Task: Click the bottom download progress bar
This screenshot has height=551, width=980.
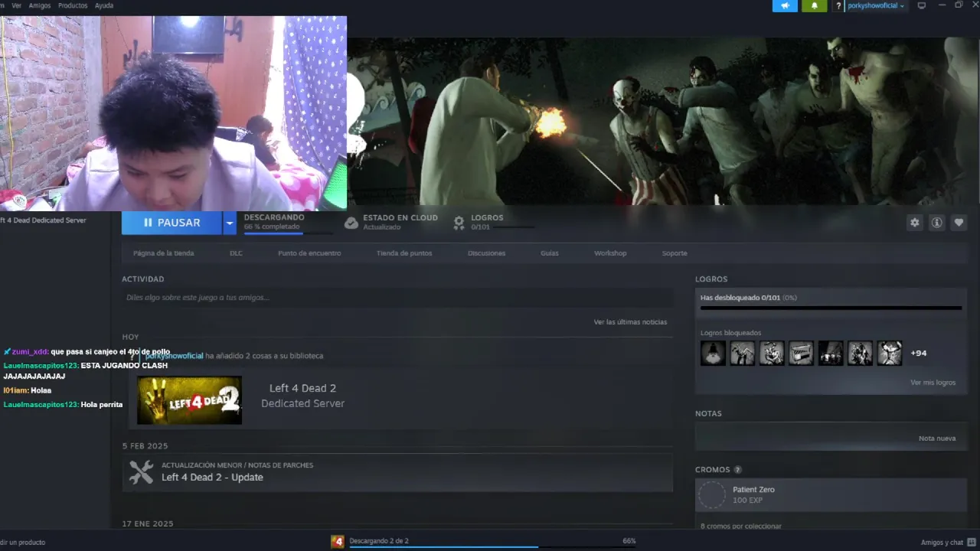Action: 492,547
